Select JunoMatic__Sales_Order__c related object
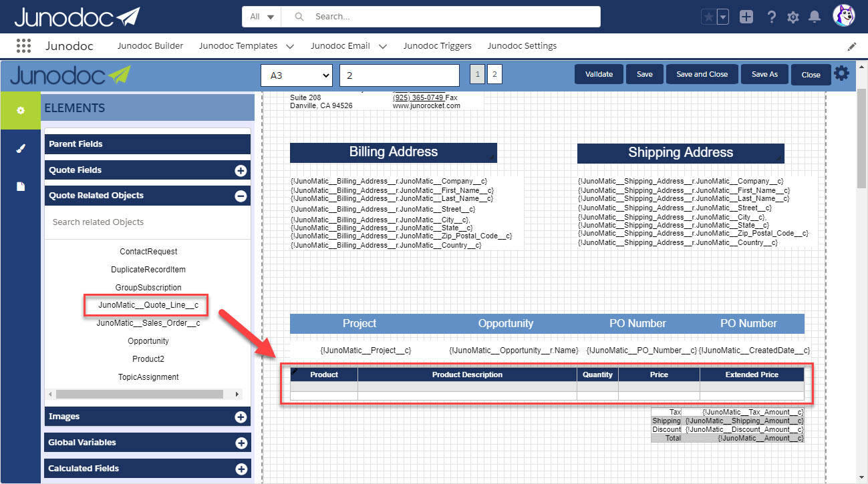868x484 pixels. [x=148, y=323]
